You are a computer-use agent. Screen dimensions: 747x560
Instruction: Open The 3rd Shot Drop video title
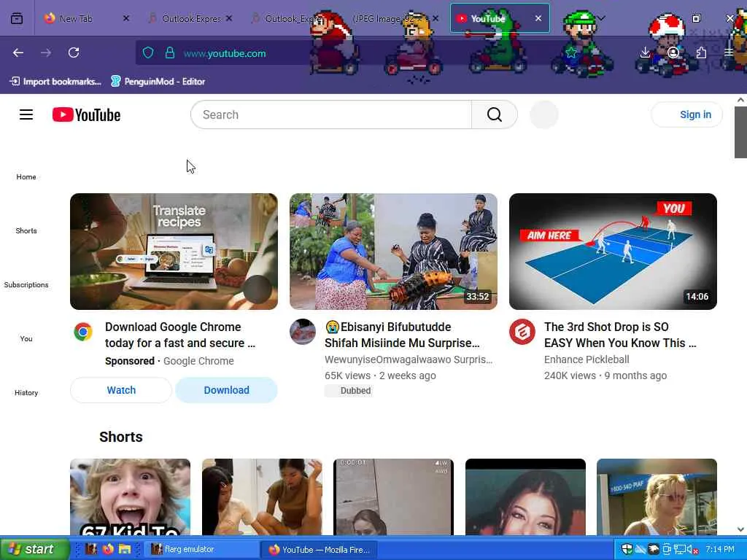pos(620,335)
